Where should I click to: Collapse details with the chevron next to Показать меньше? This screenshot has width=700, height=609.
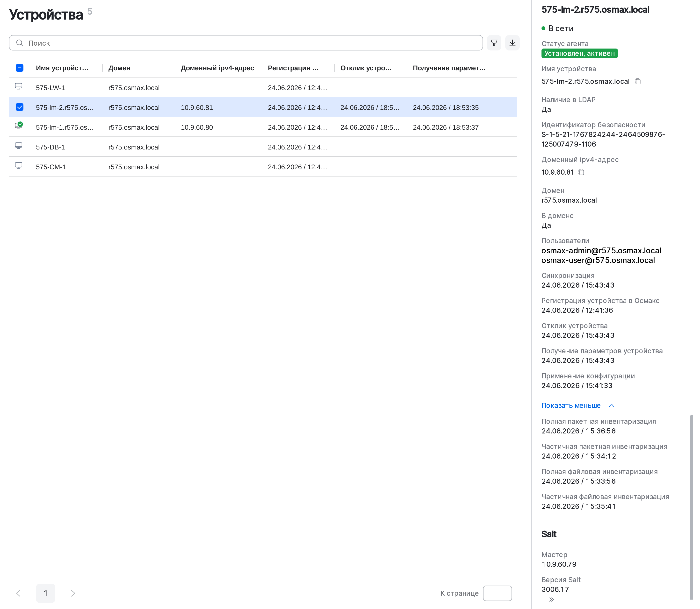[611, 405]
